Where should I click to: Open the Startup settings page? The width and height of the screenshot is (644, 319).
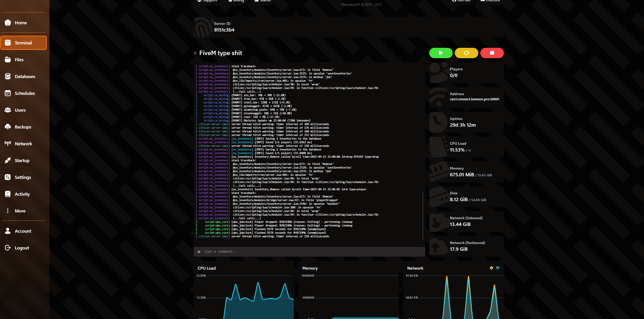(x=22, y=161)
